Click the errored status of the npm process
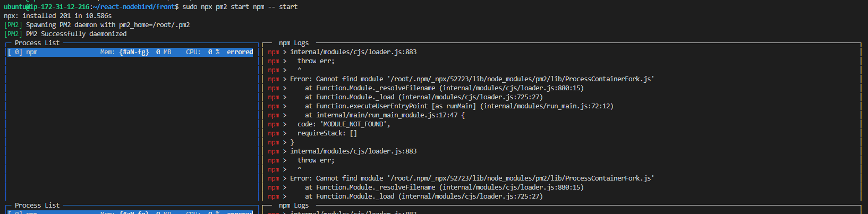Screen dimensions: 868x214 (x=240, y=52)
